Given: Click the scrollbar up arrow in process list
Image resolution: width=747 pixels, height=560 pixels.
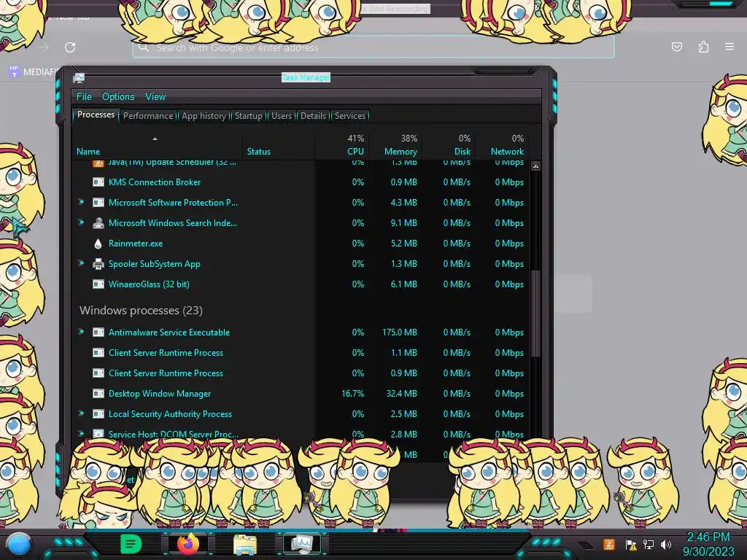Looking at the screenshot, I should 535,166.
